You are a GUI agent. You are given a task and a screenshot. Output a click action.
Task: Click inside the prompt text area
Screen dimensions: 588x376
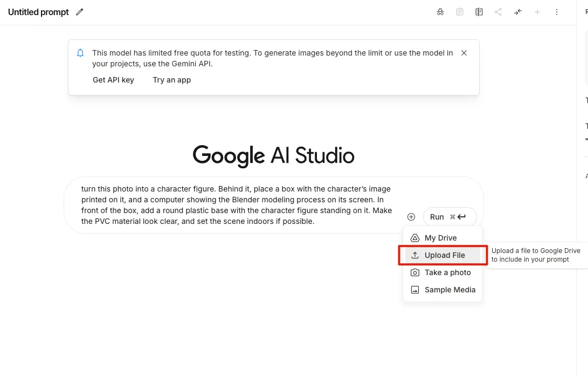click(x=237, y=205)
